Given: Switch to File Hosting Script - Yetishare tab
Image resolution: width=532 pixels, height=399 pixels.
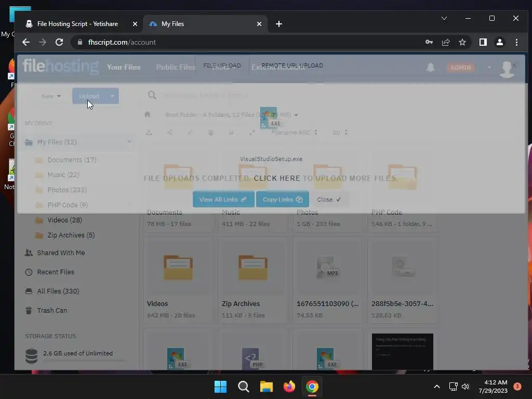Looking at the screenshot, I should 77,24.
